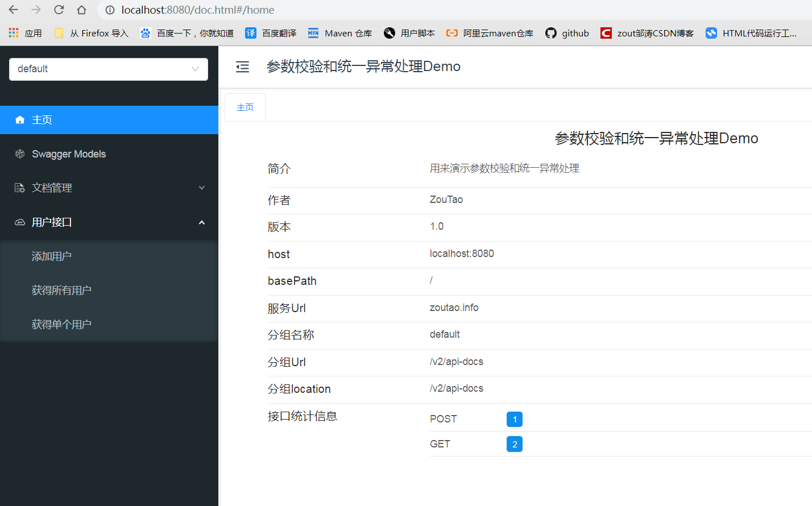Click the zoutao.info service URL
The image size is (812, 506).
click(x=454, y=308)
